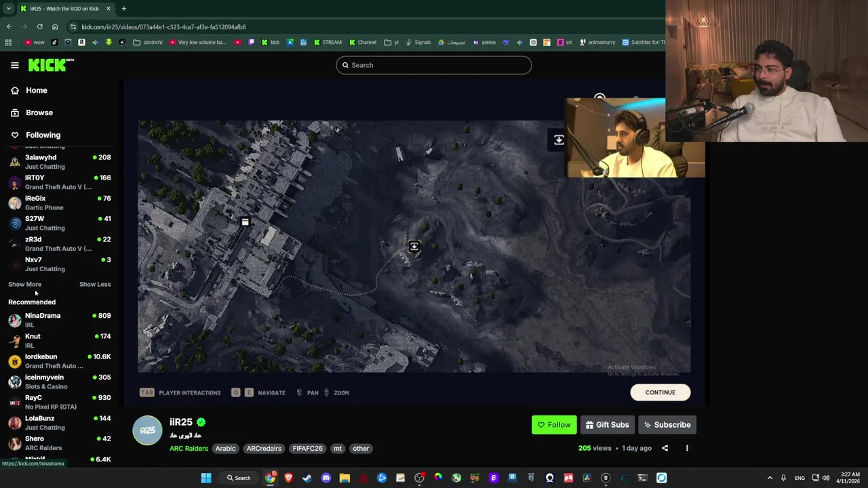Open Windows Start menu

[206, 478]
